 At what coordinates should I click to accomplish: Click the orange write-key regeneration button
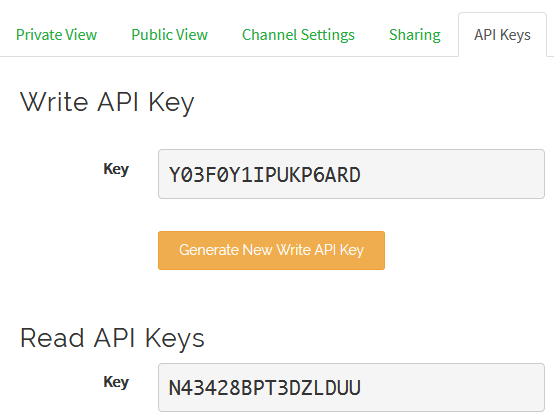coord(271,250)
